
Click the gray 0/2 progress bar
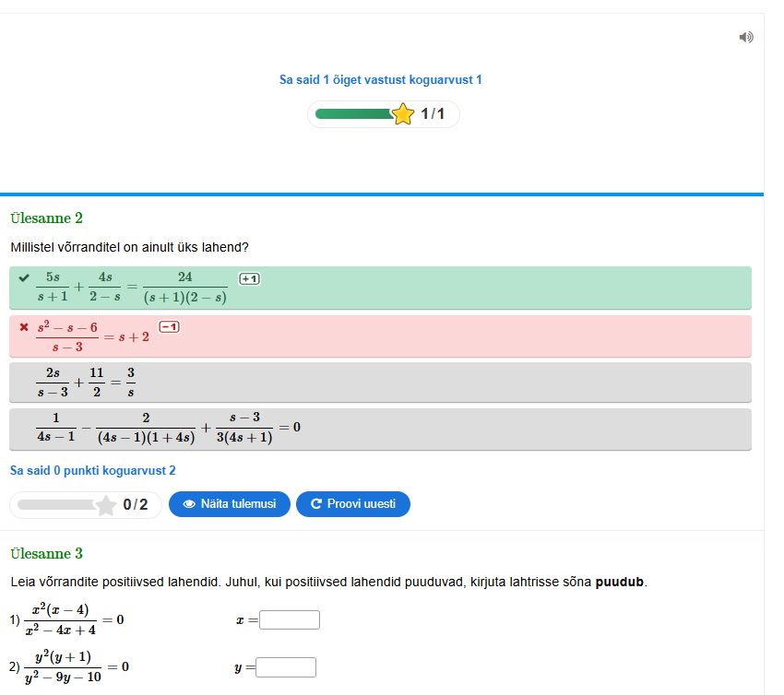coord(57,505)
